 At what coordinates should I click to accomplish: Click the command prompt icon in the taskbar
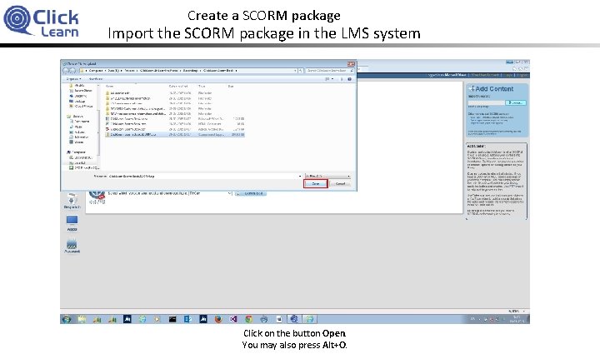(x=172, y=319)
